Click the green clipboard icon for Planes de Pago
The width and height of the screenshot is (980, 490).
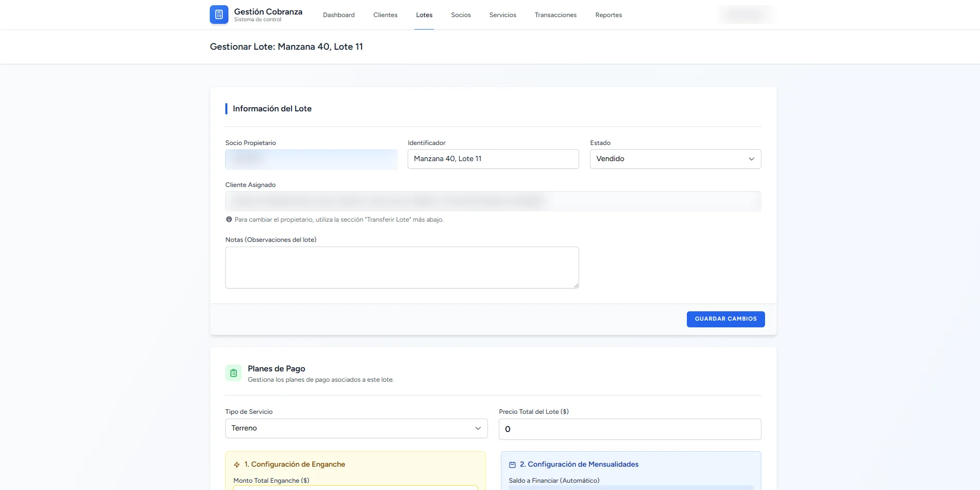(x=234, y=373)
